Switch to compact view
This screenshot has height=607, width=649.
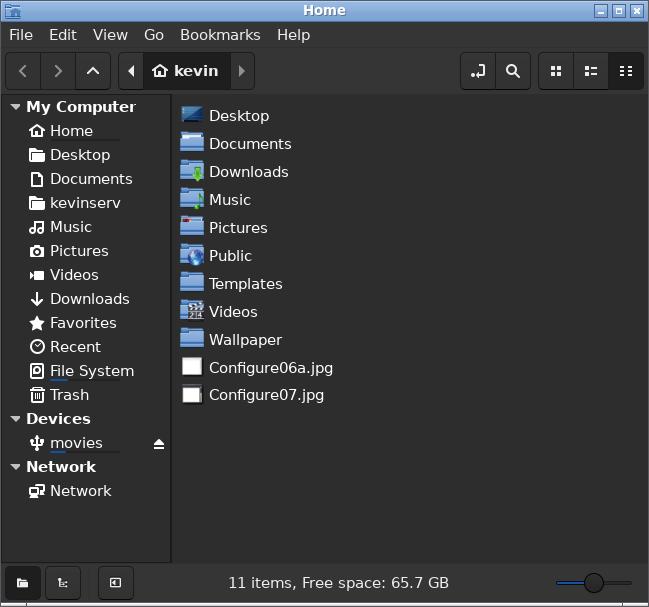(x=626, y=71)
